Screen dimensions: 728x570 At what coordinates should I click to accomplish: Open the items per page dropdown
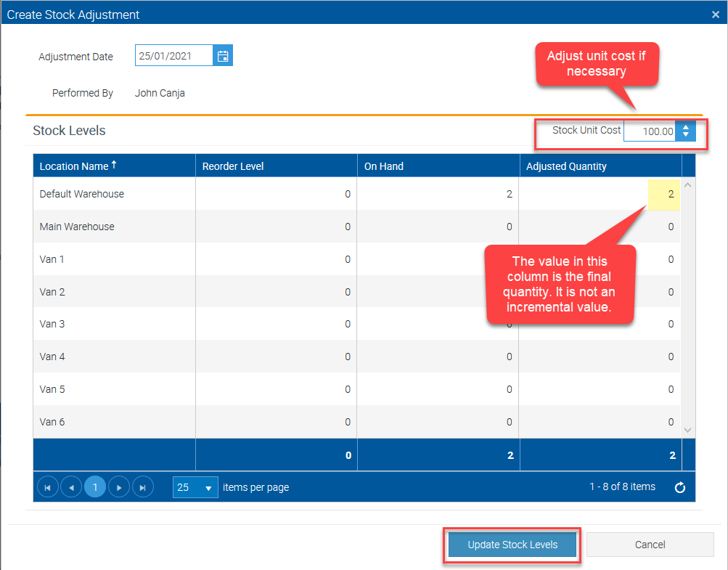pyautogui.click(x=208, y=487)
